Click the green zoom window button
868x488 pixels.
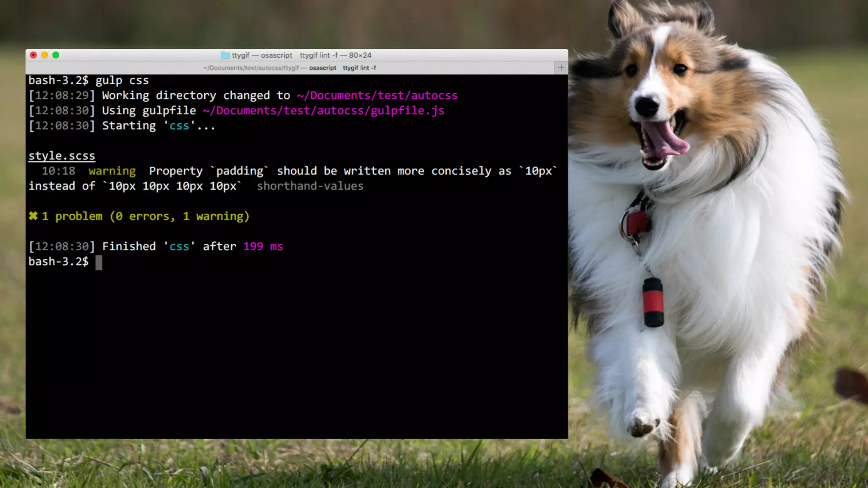coord(56,55)
